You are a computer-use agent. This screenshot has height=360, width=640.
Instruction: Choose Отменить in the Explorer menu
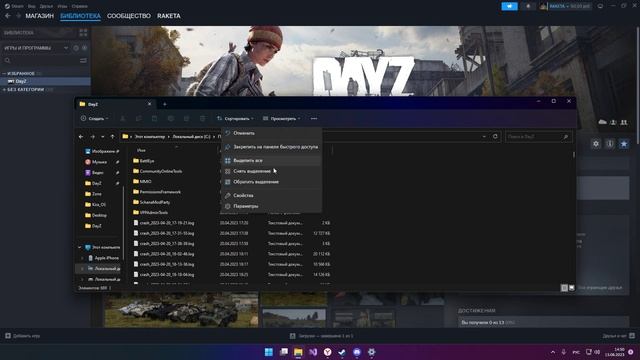[271, 133]
